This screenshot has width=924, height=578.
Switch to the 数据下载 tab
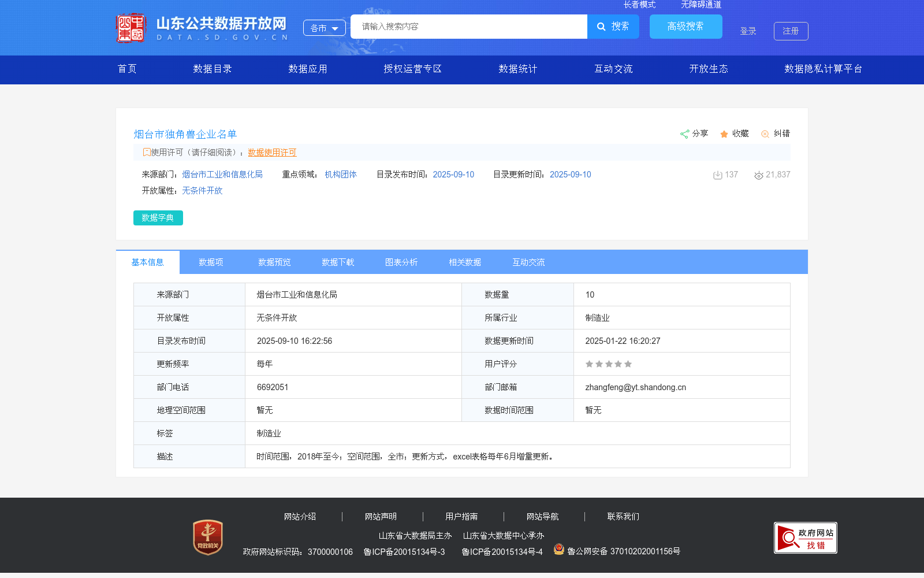[338, 262]
